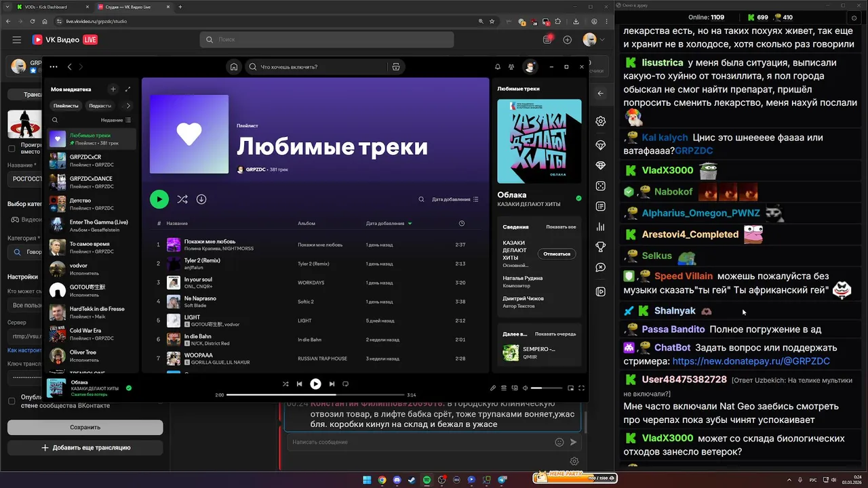Open the mini player icon
Screen dimensions: 868x488
click(x=570, y=388)
